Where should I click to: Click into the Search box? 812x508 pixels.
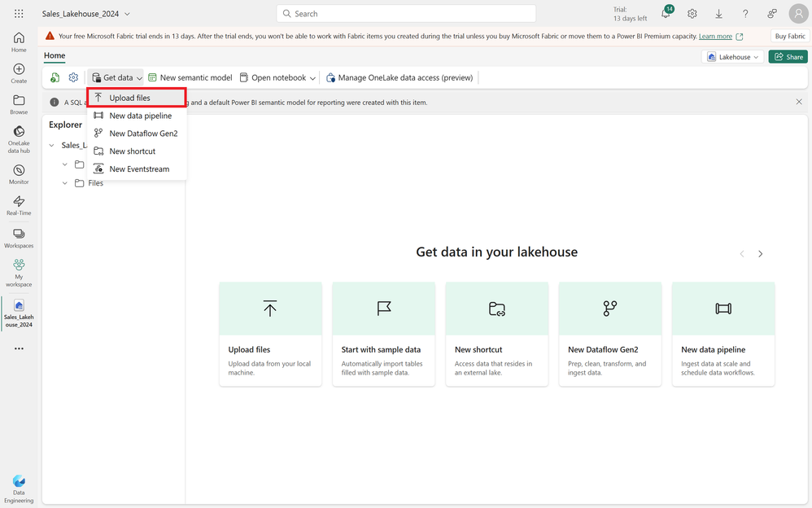pyautogui.click(x=406, y=14)
